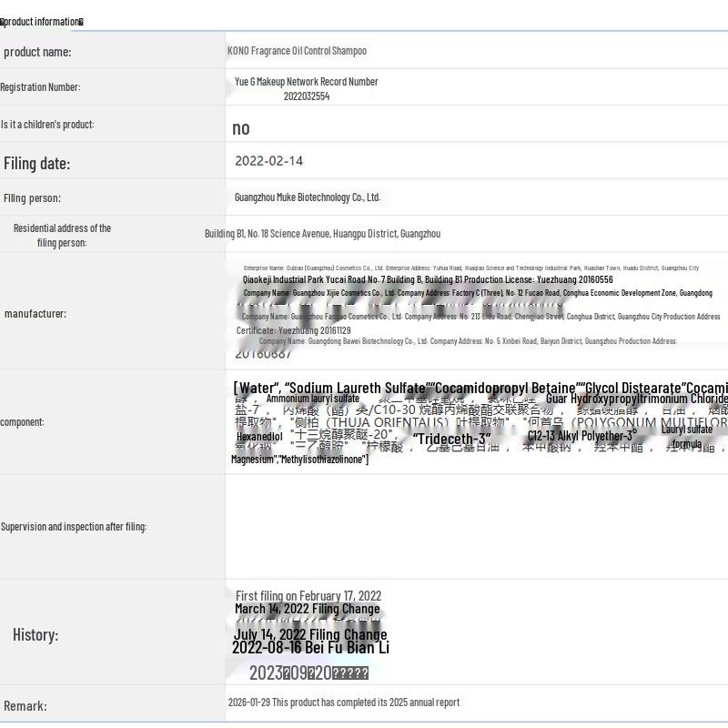The image size is (728, 728).
Task: Click the 'no' children's product value
Action: 241,128
